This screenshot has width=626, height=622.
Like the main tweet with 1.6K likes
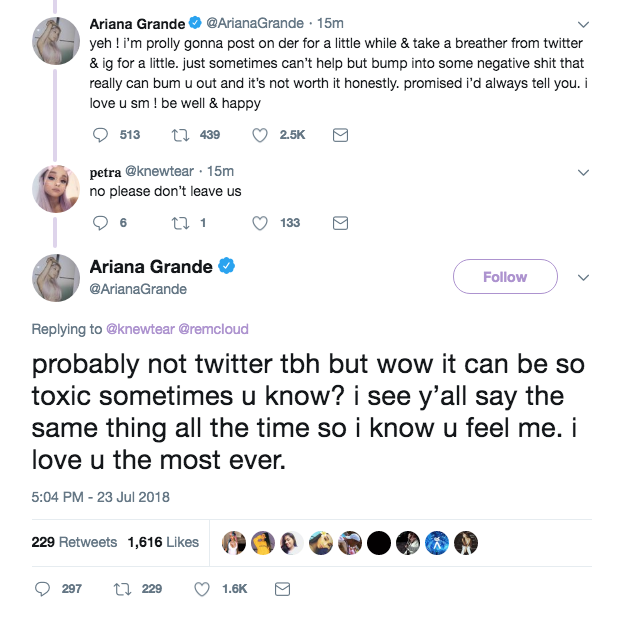[x=203, y=589]
